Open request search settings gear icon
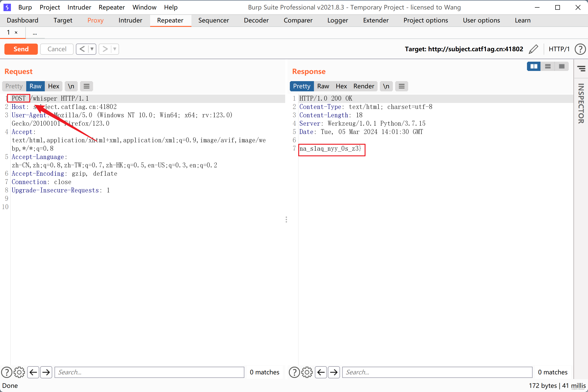588x392 pixels. click(x=19, y=372)
